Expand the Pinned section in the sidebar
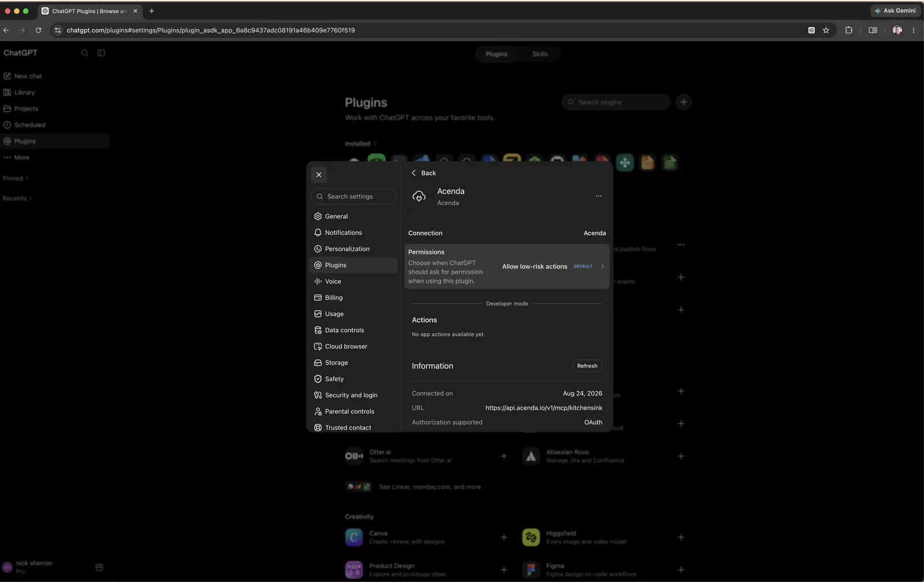Viewport: 924px width, 582px height. [x=16, y=178]
